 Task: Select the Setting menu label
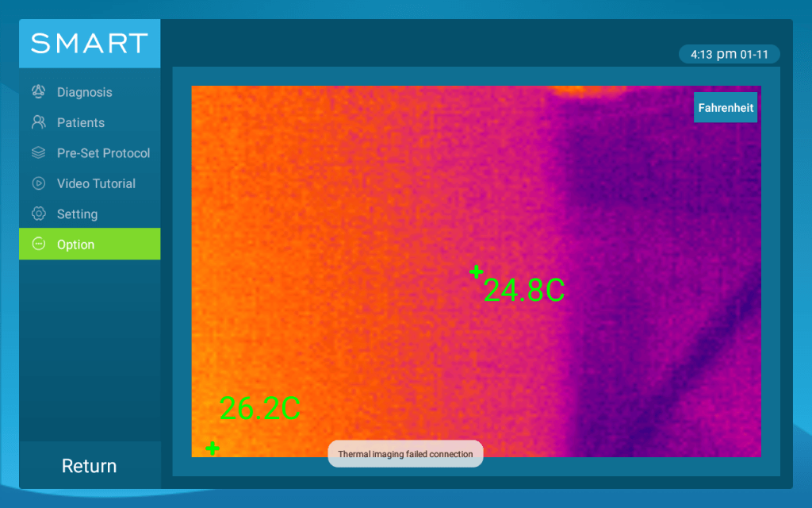point(77,214)
